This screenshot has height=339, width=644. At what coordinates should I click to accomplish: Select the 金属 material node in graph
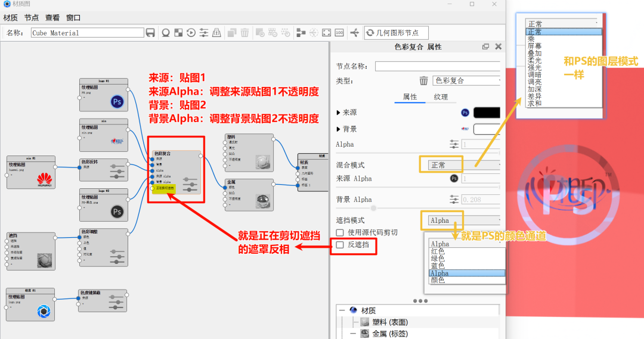(x=249, y=195)
